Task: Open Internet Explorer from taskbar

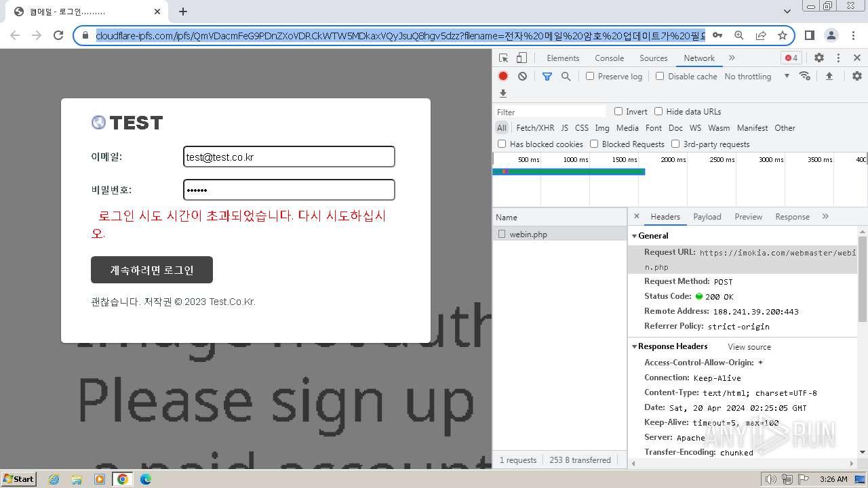Action: (54, 479)
